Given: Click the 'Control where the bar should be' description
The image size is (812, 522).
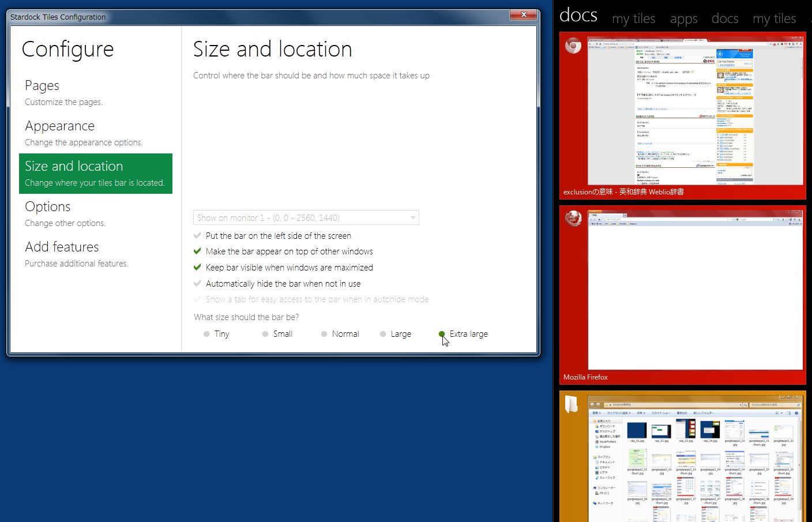Looking at the screenshot, I should [311, 76].
